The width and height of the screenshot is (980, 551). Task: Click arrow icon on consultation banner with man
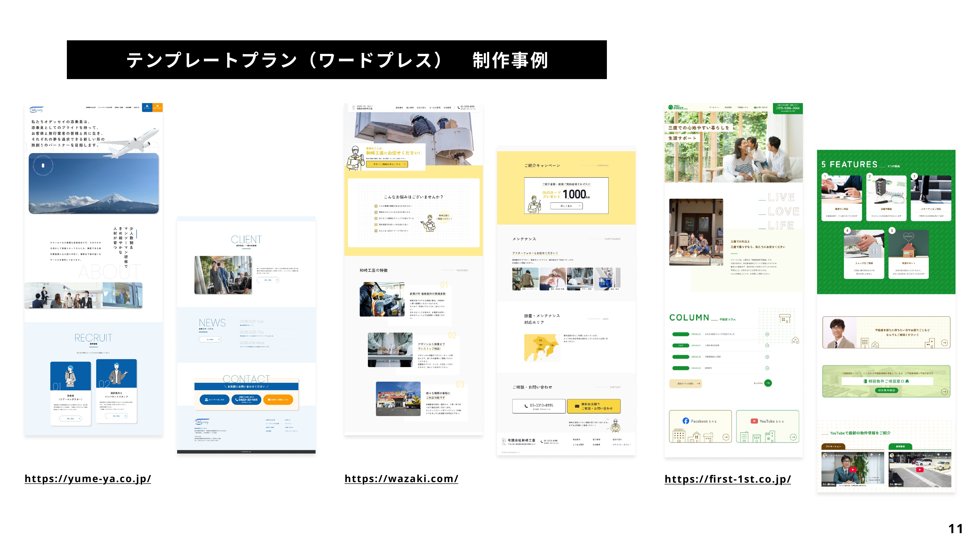click(944, 343)
